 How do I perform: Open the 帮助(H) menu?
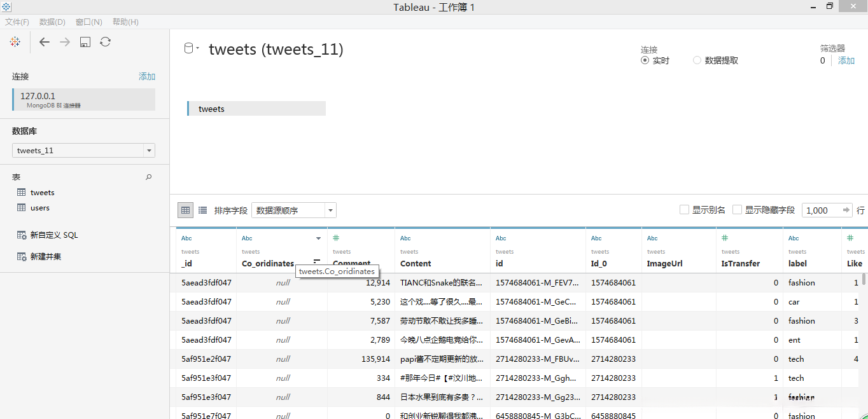125,22
